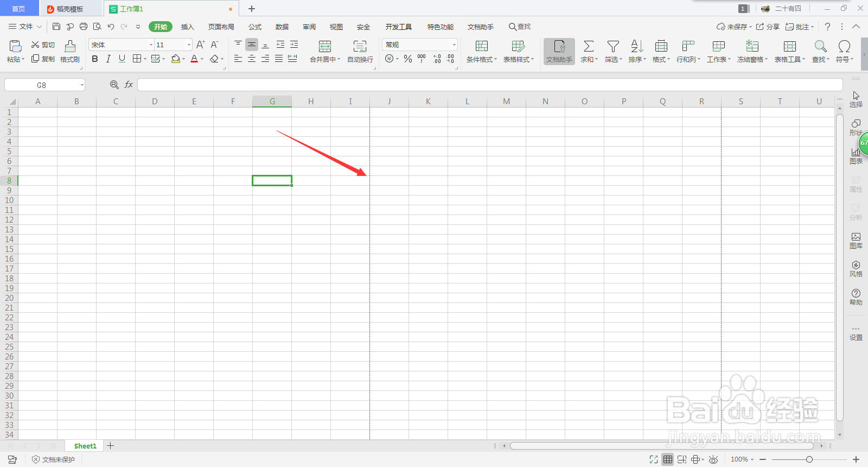Open the Chart (图表) sidebar tool

(x=856, y=156)
